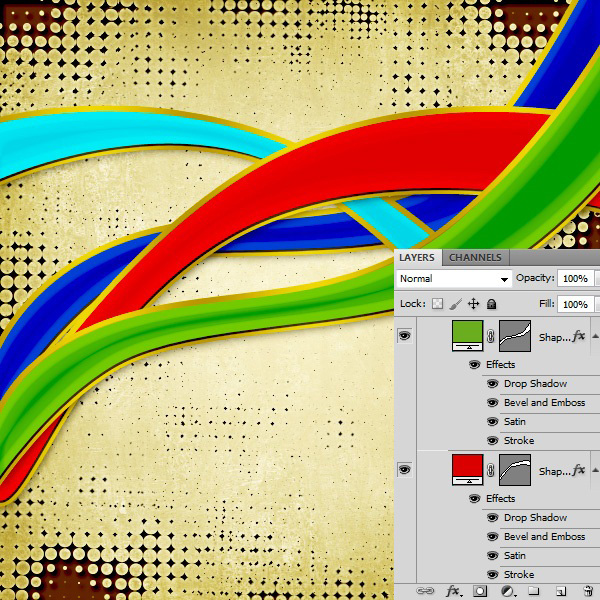Select the green Shap... layer name
The image size is (600, 600).
click(554, 337)
